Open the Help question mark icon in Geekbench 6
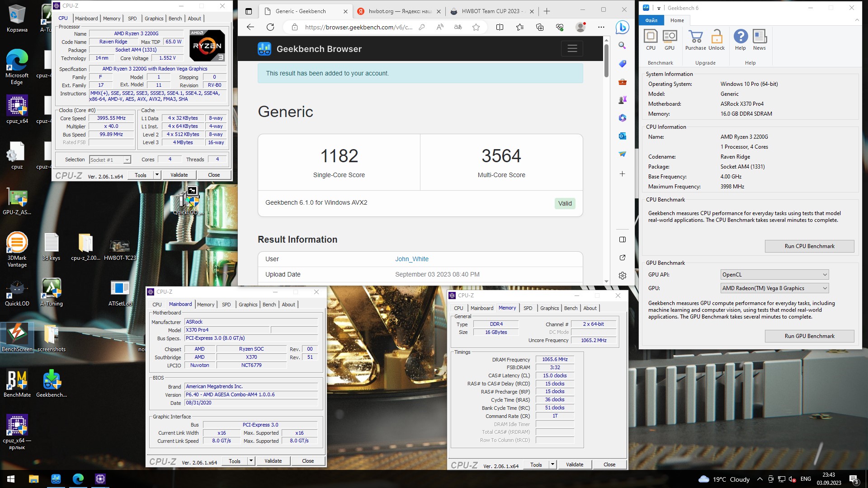This screenshot has width=868, height=488. coord(741,40)
